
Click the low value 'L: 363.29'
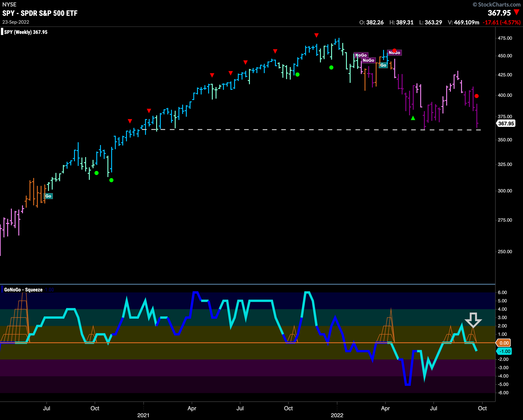431,22
